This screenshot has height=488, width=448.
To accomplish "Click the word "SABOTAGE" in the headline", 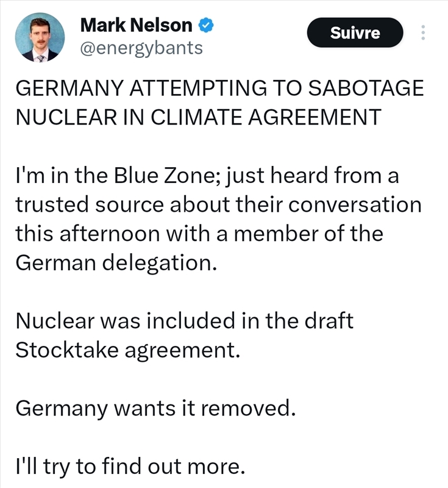I will tap(366, 88).
